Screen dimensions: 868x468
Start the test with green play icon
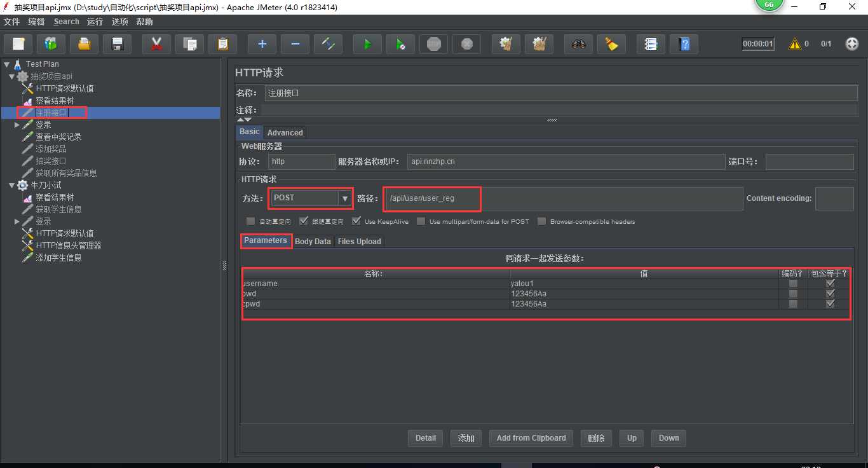[367, 44]
